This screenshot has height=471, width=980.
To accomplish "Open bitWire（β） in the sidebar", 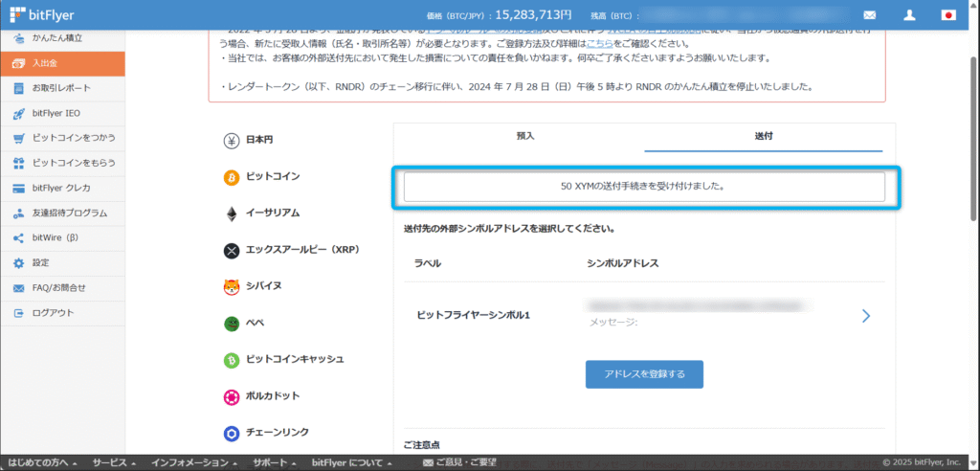I will 62,238.
